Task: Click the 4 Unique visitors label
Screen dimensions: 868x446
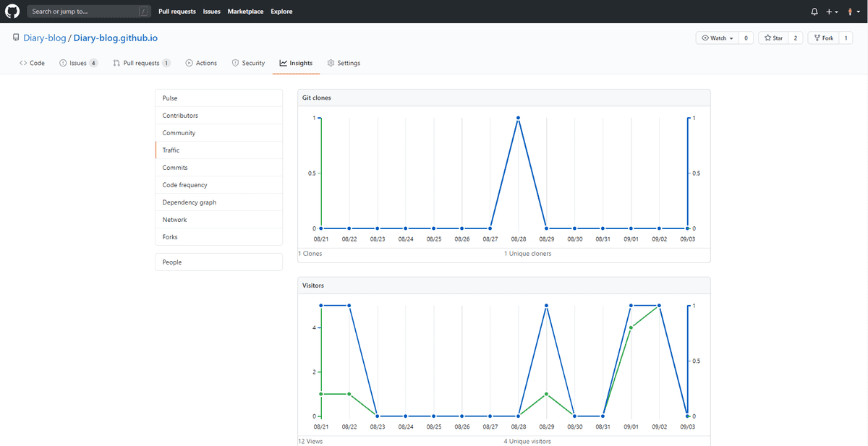Action: 527,441
